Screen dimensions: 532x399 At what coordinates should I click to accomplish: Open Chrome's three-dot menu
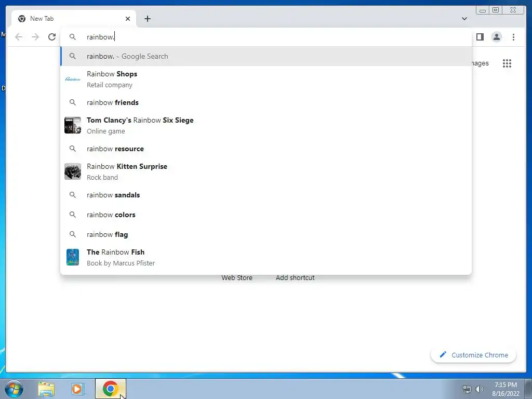coord(513,37)
